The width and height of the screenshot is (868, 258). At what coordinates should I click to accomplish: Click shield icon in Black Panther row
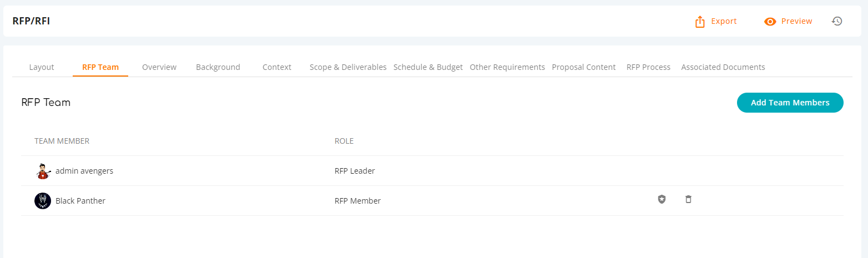(662, 199)
